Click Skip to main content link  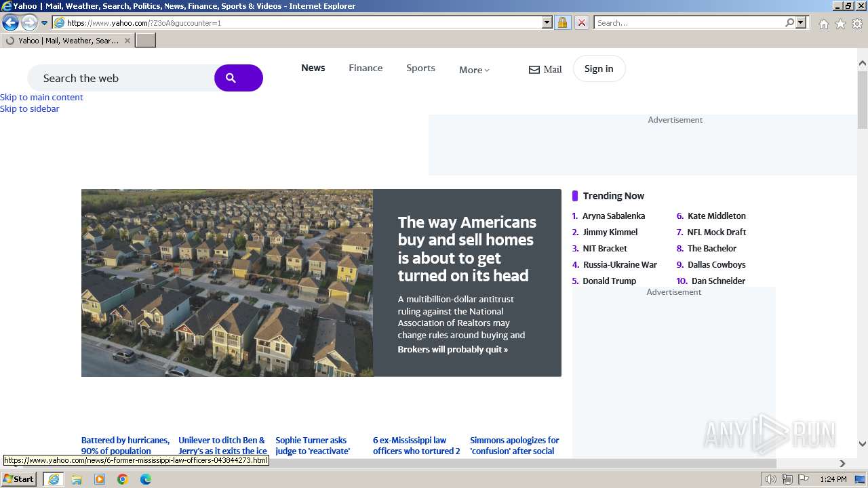coord(41,97)
